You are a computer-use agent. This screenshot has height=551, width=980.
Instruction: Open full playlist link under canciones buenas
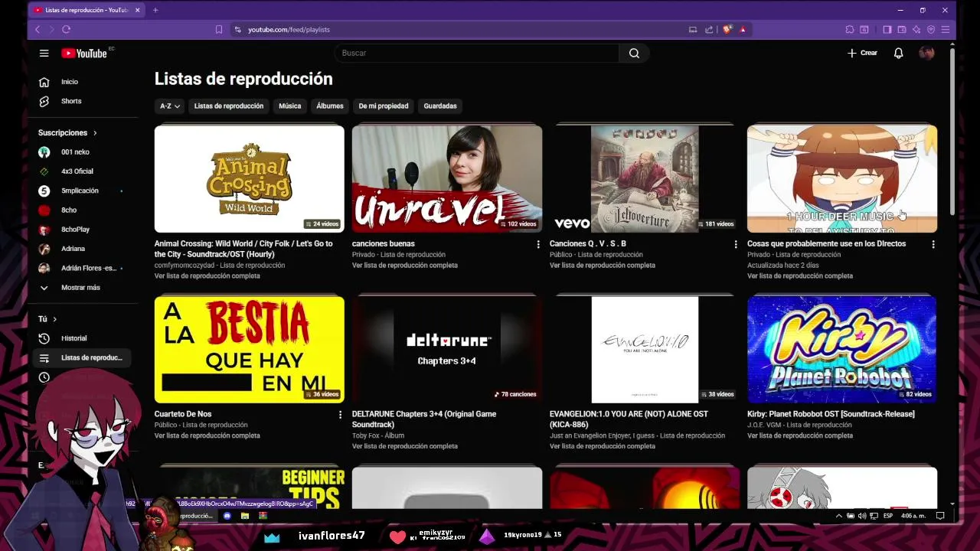(405, 266)
